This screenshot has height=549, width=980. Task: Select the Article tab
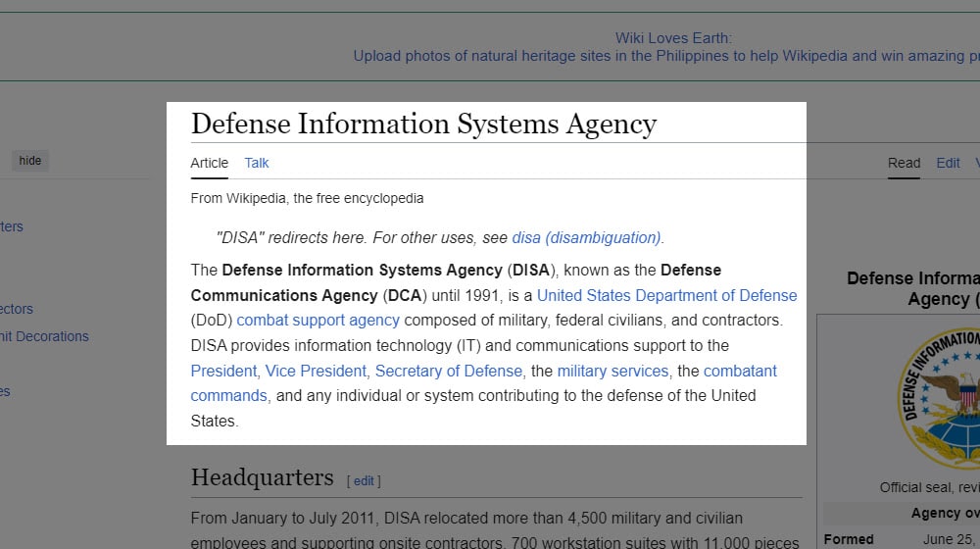pyautogui.click(x=210, y=163)
